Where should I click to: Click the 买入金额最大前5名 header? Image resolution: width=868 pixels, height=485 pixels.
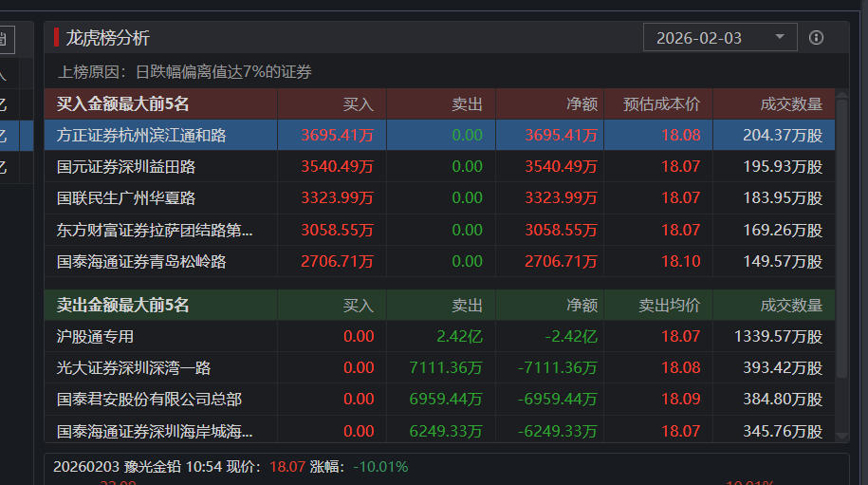(123, 104)
